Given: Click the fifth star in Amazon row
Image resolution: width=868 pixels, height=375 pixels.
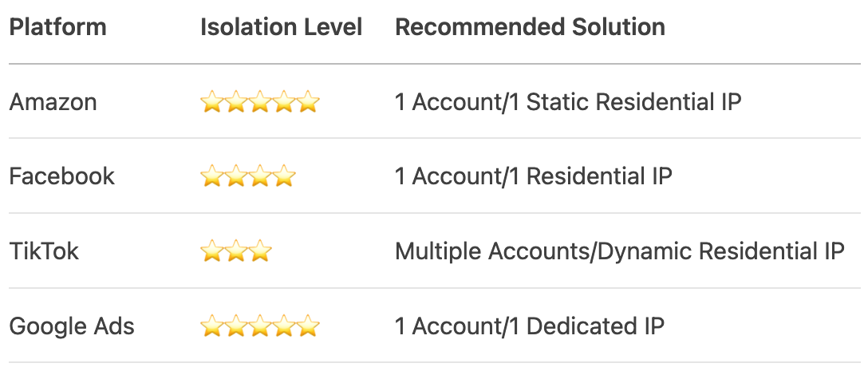Looking at the screenshot, I should tap(308, 102).
